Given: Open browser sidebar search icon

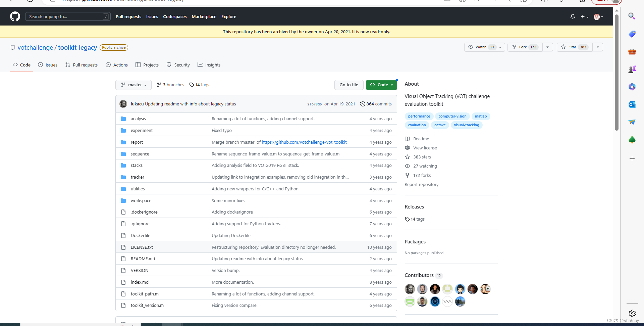Looking at the screenshot, I should click(x=632, y=16).
